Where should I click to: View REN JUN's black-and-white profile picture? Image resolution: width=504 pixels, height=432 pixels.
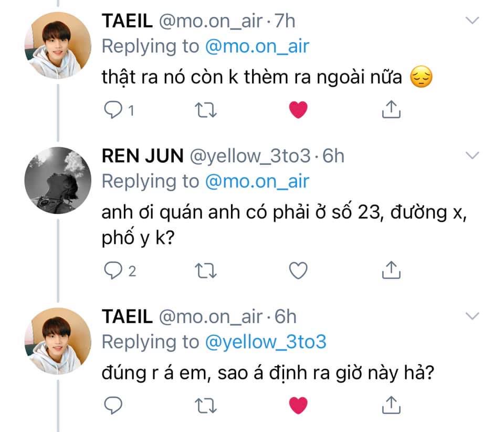[x=59, y=180]
